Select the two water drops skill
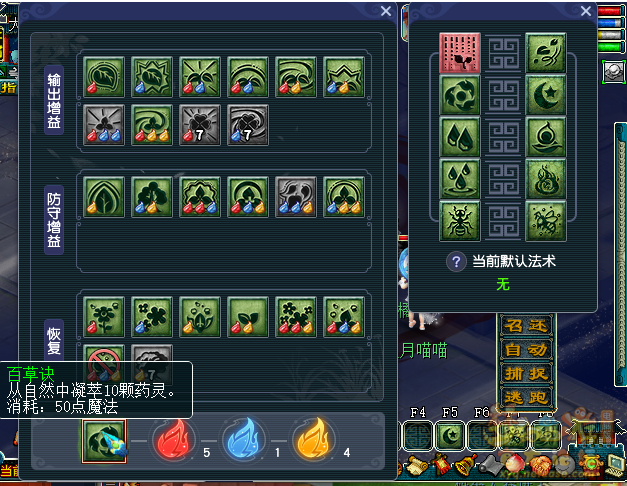Image resolution: width=627 pixels, height=486 pixels. click(x=459, y=137)
